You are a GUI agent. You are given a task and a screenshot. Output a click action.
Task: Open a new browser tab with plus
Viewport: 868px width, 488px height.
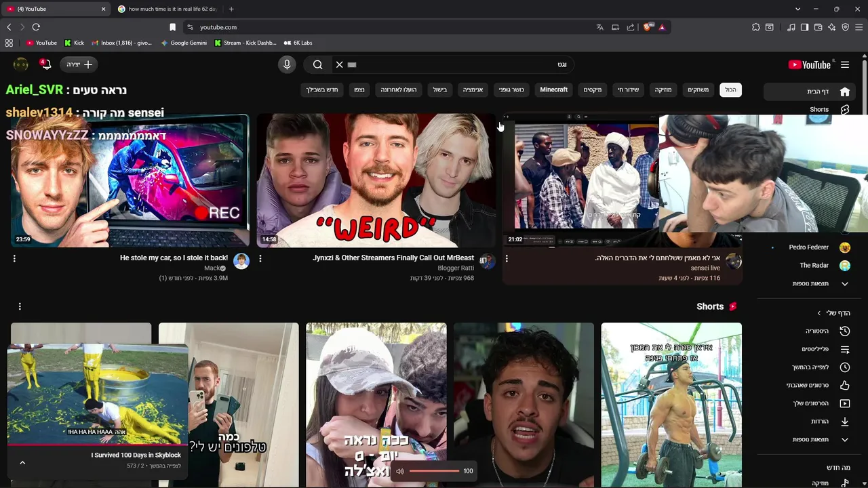231,9
